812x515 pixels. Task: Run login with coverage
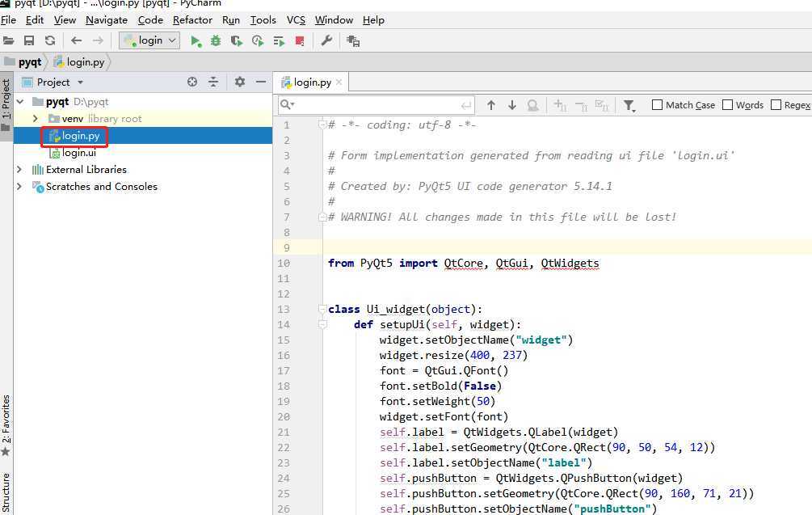[x=237, y=41]
